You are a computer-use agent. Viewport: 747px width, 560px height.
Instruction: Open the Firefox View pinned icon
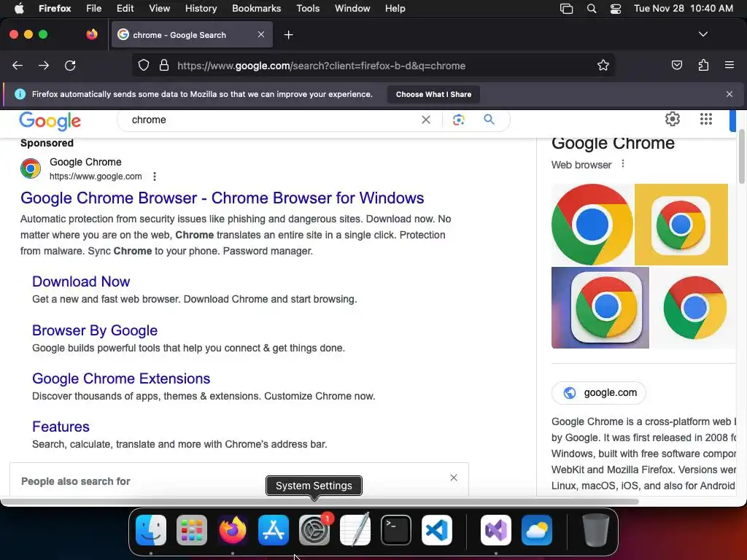pos(92,34)
